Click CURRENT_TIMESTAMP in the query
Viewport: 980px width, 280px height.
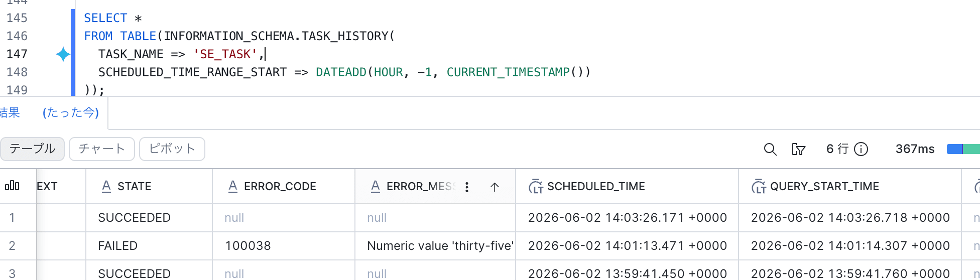pos(508,72)
